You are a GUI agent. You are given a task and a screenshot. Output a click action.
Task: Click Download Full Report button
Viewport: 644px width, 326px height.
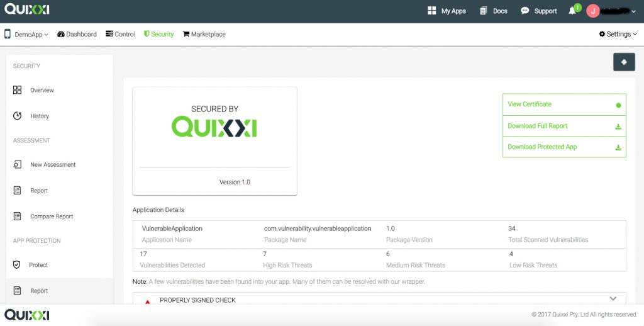click(564, 126)
